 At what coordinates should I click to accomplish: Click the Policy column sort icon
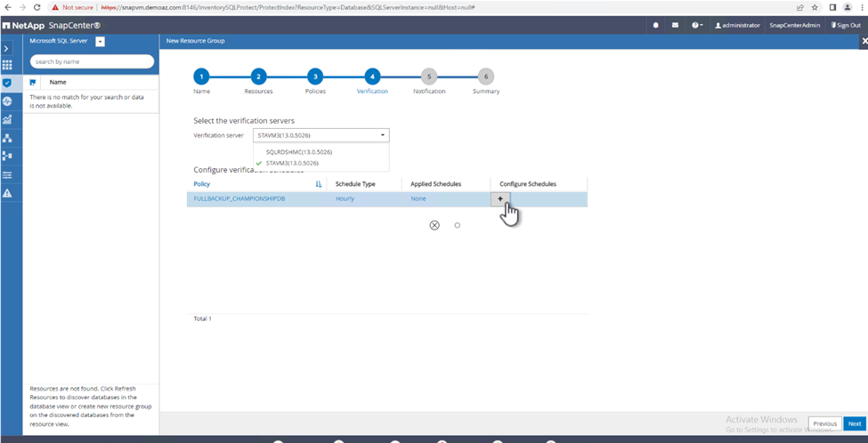tap(319, 184)
